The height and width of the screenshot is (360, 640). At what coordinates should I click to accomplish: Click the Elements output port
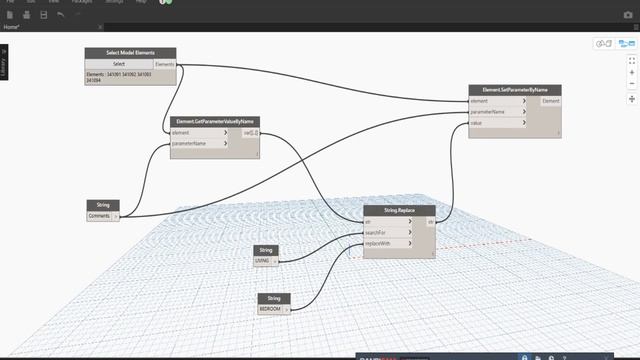point(165,64)
